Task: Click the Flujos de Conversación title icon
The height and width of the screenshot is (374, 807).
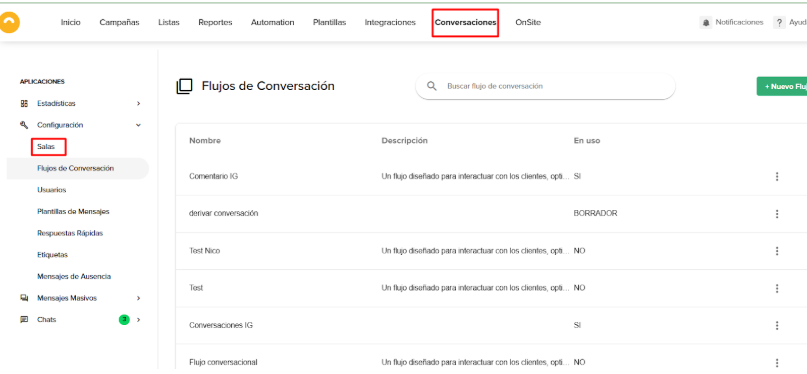Action: click(x=184, y=86)
